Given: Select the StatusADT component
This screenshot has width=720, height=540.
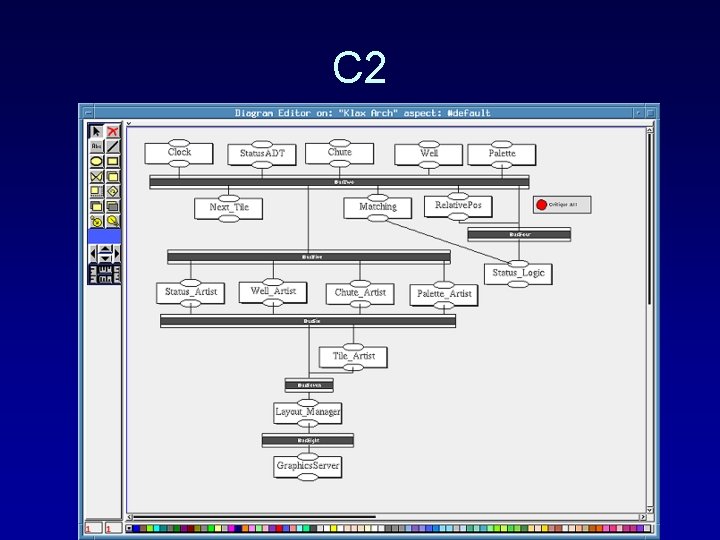Looking at the screenshot, I should (262, 154).
